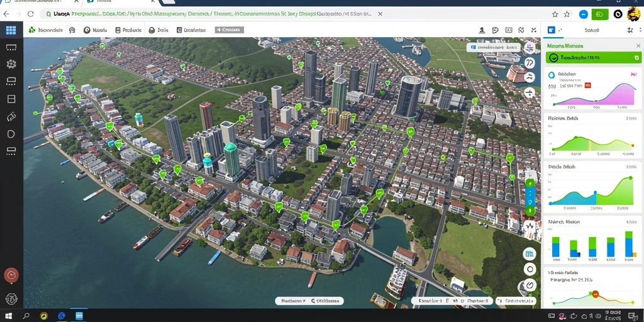The width and height of the screenshot is (644, 322).
Task: Toggle the blue circle beside first chart title
Action: click(552, 75)
